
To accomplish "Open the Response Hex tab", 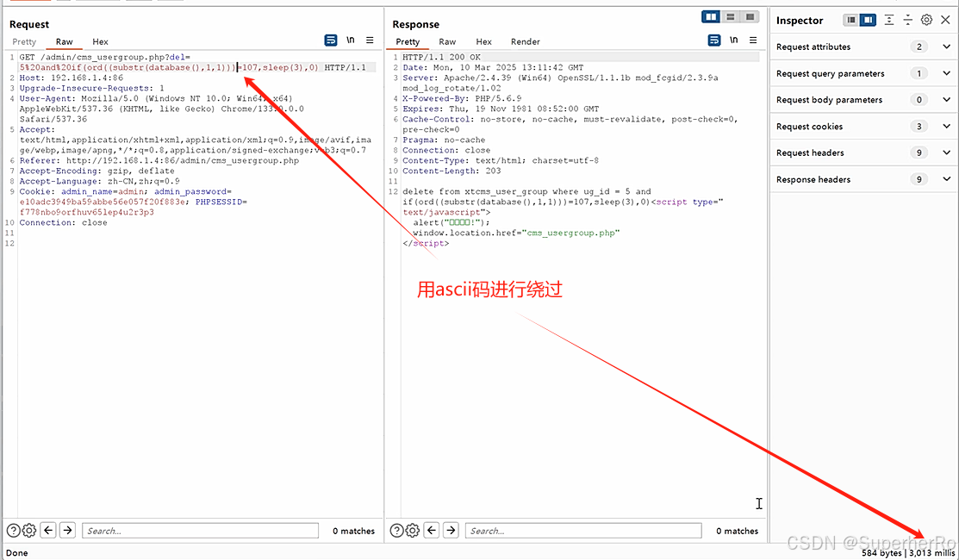I will [x=483, y=41].
